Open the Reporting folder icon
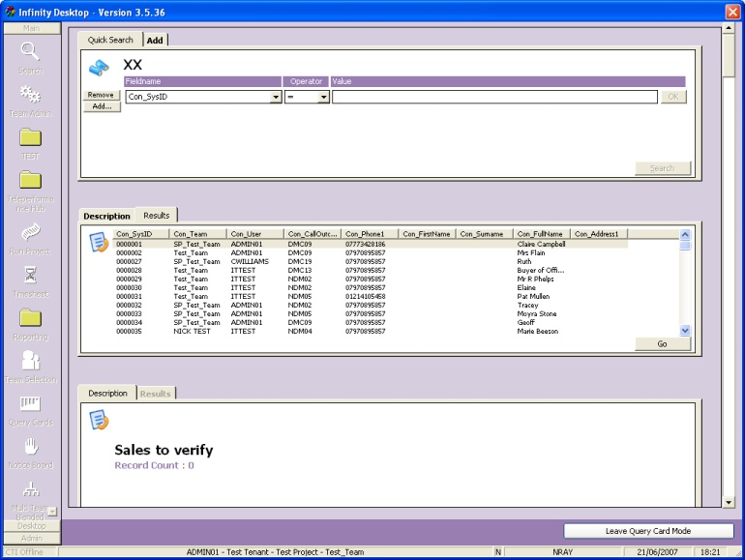The image size is (745, 560). coord(30,318)
